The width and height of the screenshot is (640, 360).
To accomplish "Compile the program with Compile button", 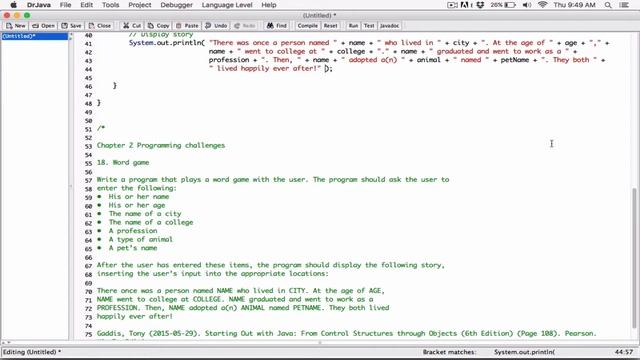I will point(307,26).
